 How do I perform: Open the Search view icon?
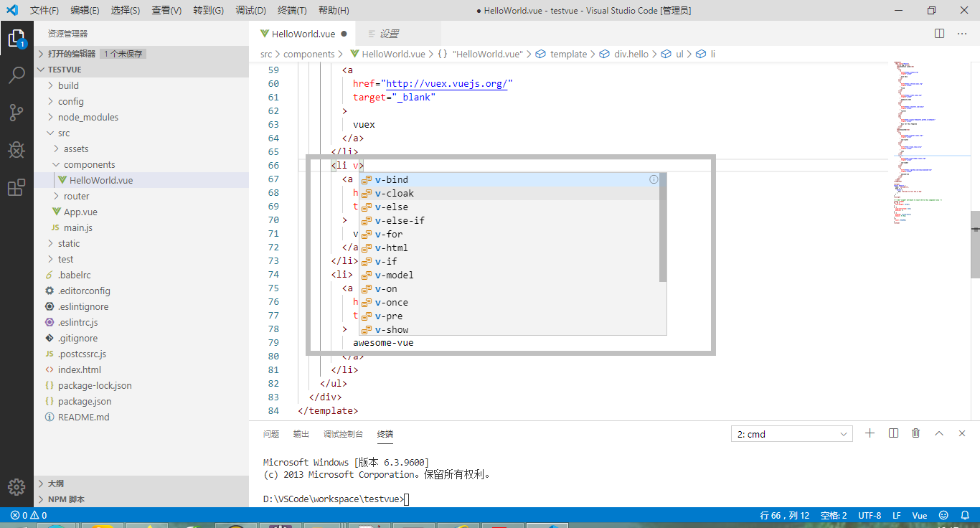[17, 75]
